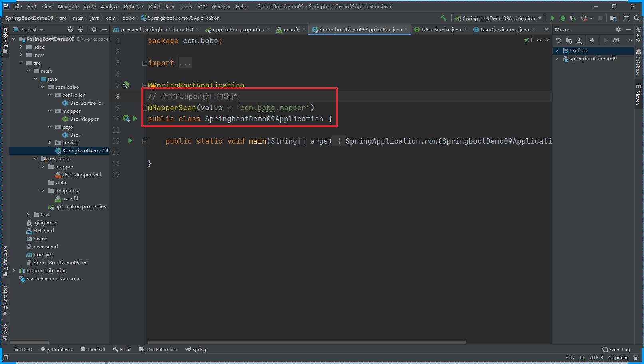Expand the test folder
This screenshot has height=364, width=644.
28,215
